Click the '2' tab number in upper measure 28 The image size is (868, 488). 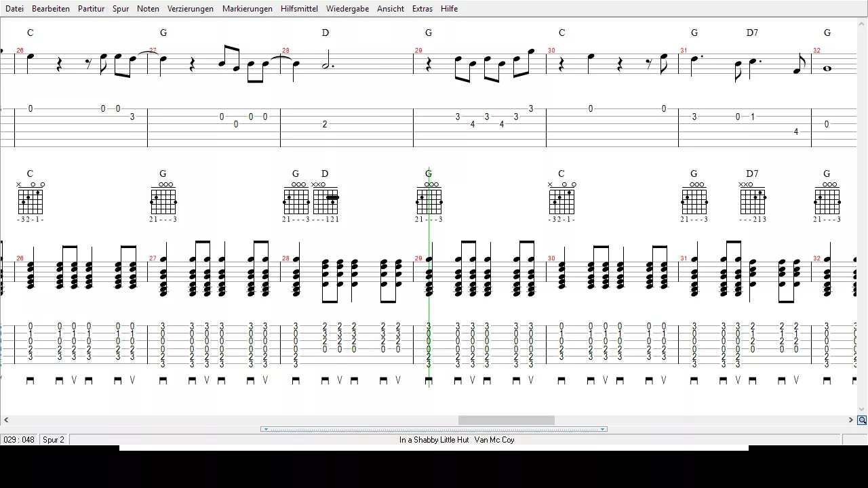tap(325, 124)
